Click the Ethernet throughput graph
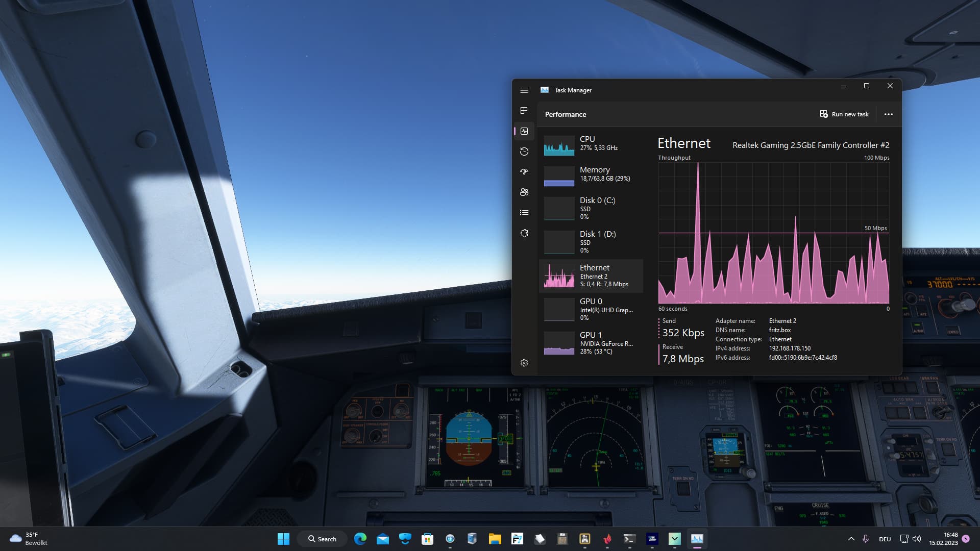Image resolution: width=980 pixels, height=551 pixels. tap(774, 233)
